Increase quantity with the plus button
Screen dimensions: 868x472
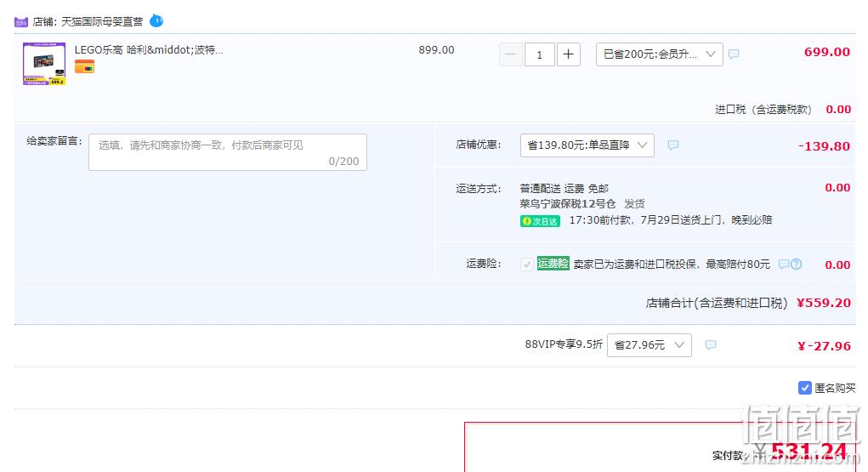[x=568, y=54]
